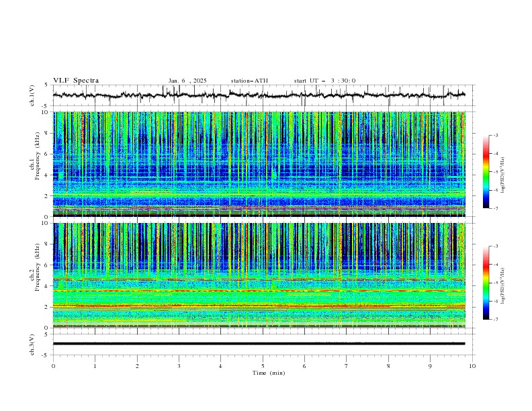Select the upper 'log(PSD)(V²/Hz)' colorbar label
This screenshot has height=411, width=532.
pos(503,175)
